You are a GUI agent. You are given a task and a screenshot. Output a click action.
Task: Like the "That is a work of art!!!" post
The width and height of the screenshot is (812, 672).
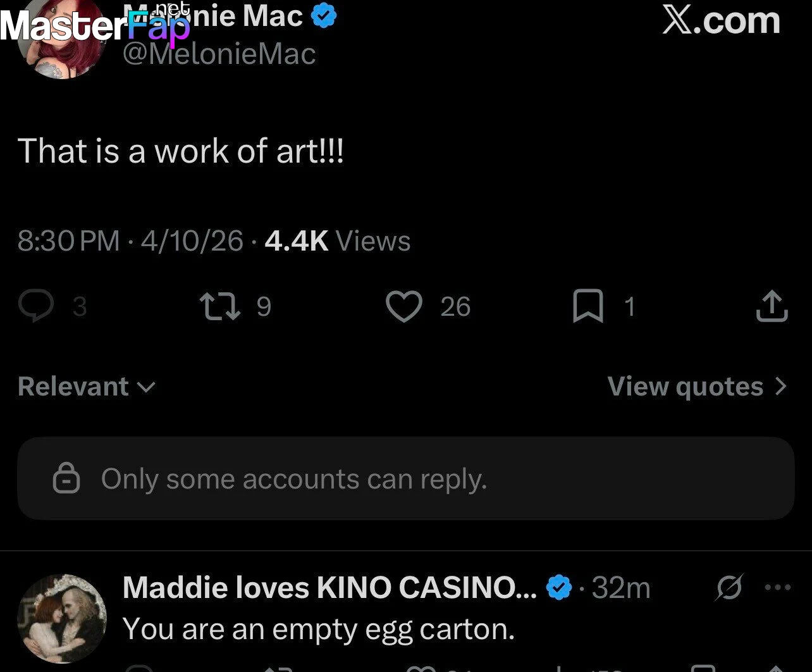(403, 306)
